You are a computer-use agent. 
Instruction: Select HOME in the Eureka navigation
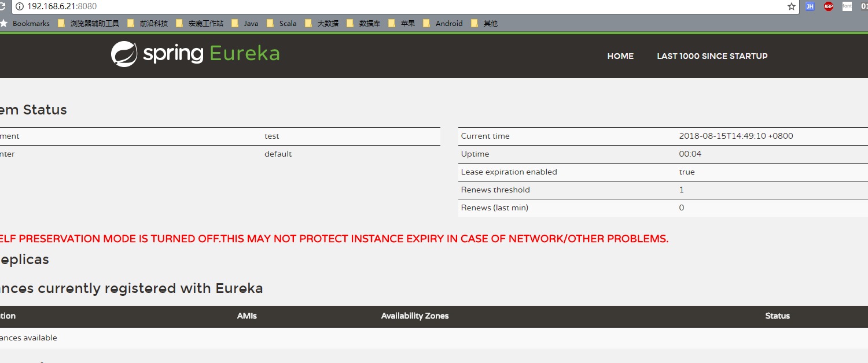[620, 56]
